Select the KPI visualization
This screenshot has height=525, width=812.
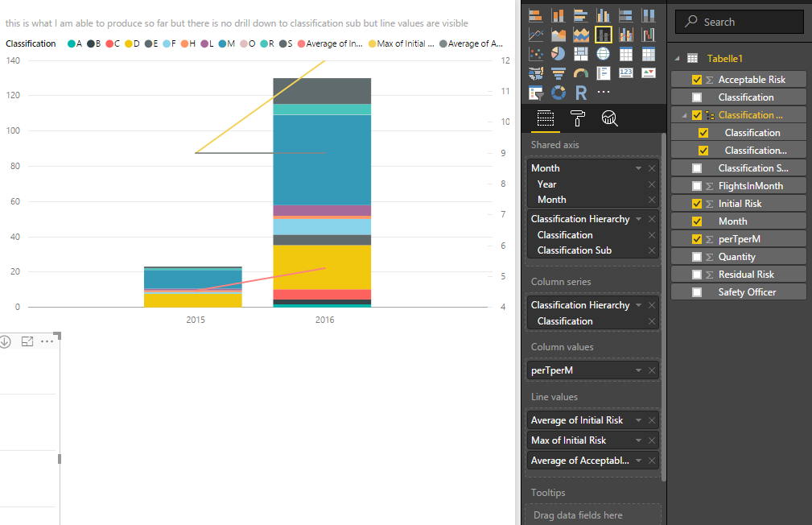pyautogui.click(x=649, y=73)
